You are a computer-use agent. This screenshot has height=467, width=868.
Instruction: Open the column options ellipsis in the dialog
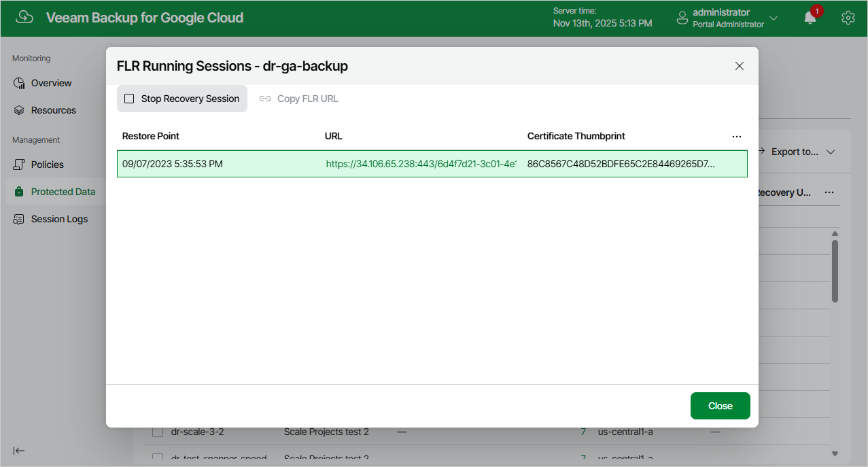[x=737, y=137]
